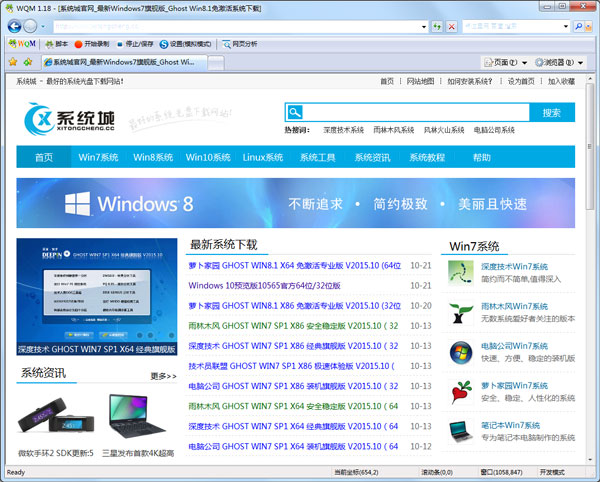The height and width of the screenshot is (482, 600).
Task: Click the website search text field
Action: pyautogui.click(x=416, y=112)
